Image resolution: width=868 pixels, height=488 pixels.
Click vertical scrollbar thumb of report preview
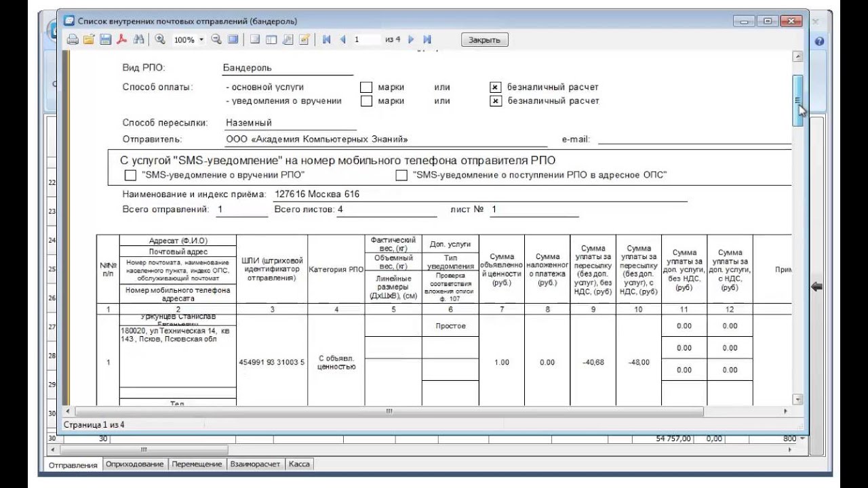pos(798,100)
